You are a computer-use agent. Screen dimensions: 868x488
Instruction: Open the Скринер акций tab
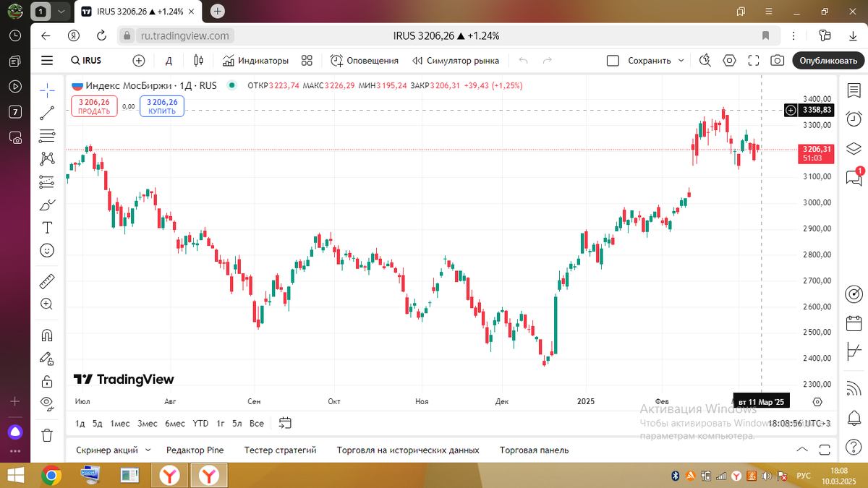coord(106,450)
